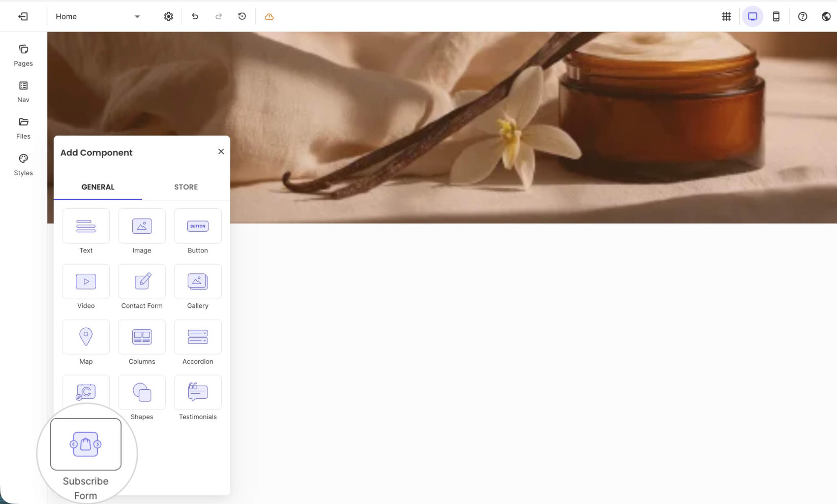Add a Columns component
Viewport: 837px width, 504px height.
142,337
